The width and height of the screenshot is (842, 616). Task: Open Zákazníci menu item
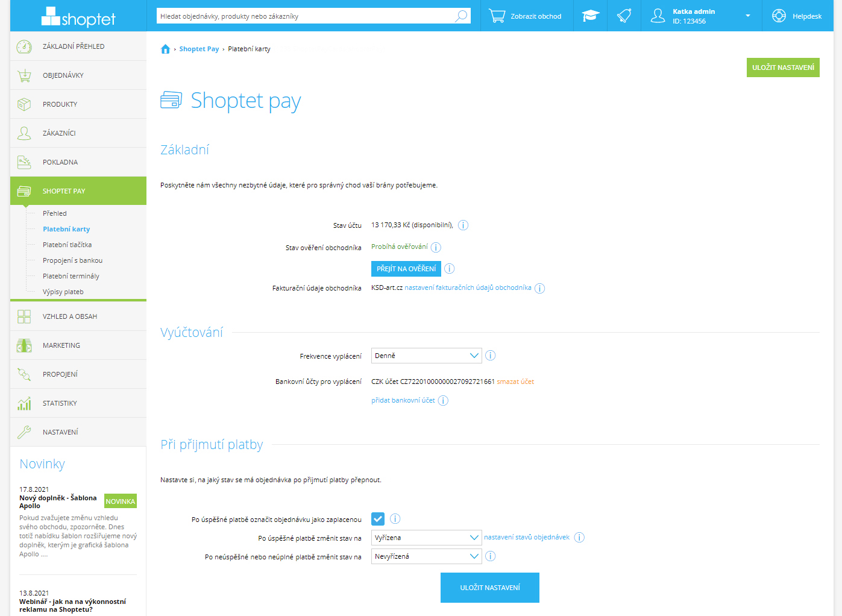[x=78, y=133]
